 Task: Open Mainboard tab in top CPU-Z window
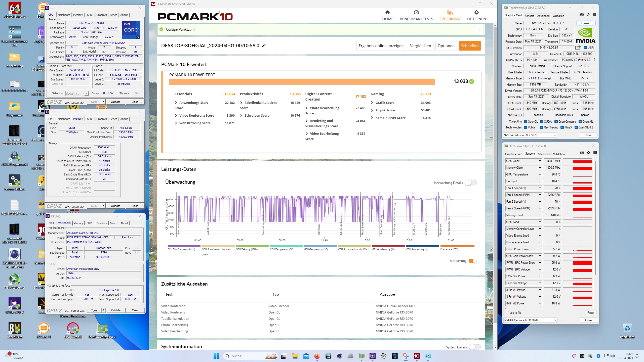click(64, 15)
